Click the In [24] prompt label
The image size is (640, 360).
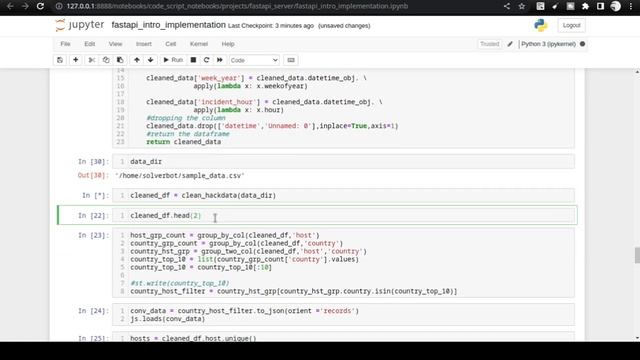93,311
